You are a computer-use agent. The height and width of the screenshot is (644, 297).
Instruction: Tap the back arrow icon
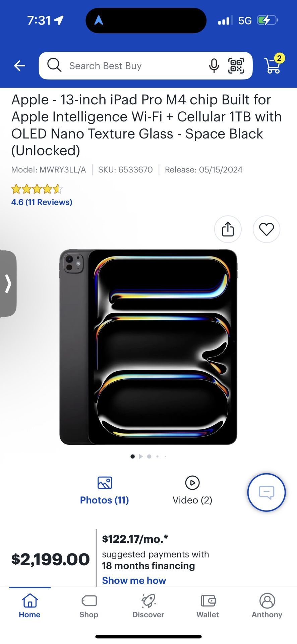point(19,66)
